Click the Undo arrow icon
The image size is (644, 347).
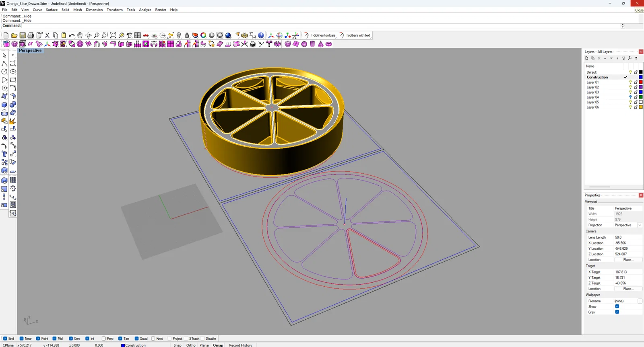click(x=72, y=35)
